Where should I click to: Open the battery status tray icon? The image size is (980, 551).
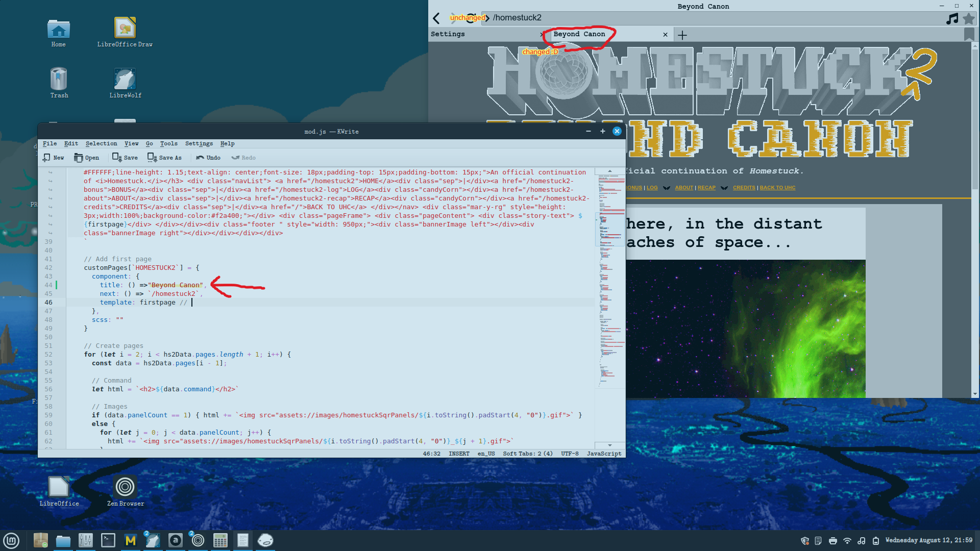(x=876, y=541)
